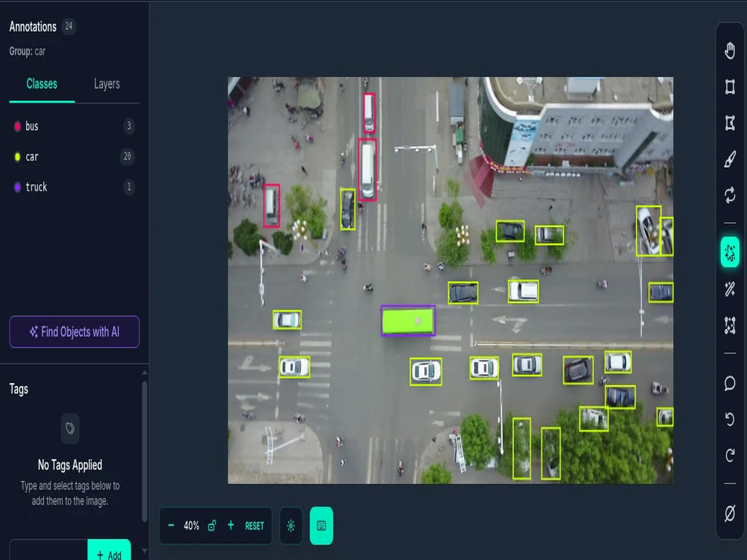
Task: Click the Group: car label
Action: click(27, 52)
